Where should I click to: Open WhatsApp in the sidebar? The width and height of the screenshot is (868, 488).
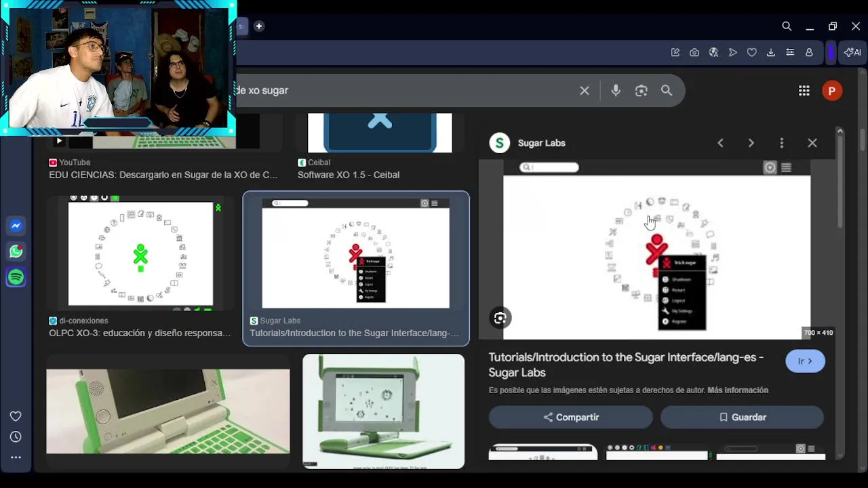(x=16, y=251)
